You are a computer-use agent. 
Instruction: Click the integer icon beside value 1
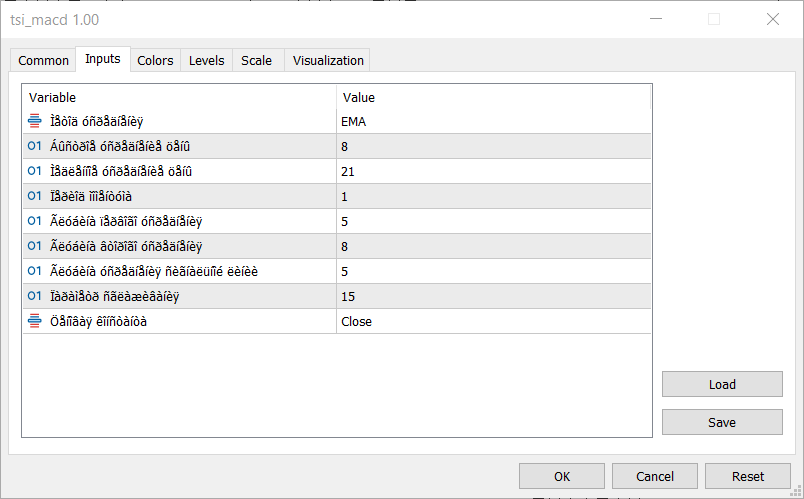[35, 197]
